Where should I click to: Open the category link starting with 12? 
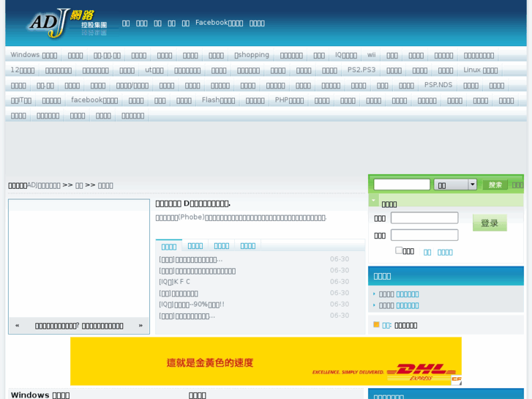23,70
